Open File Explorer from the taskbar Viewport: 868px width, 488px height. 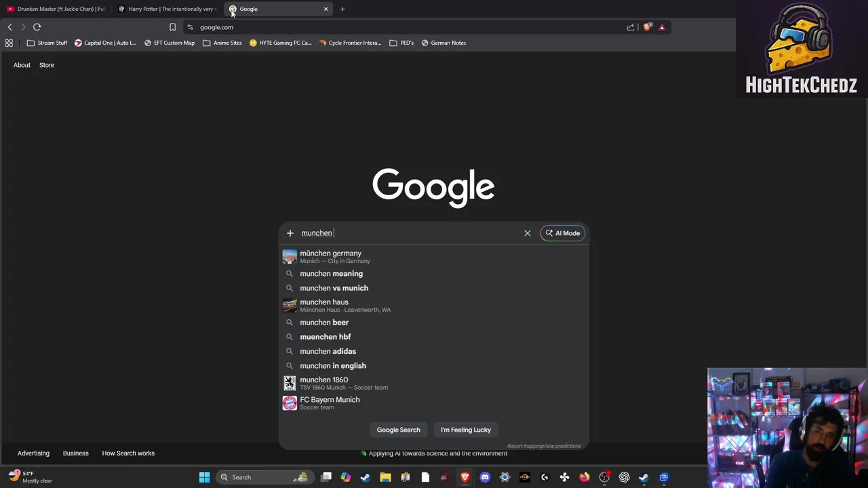pyautogui.click(x=385, y=477)
